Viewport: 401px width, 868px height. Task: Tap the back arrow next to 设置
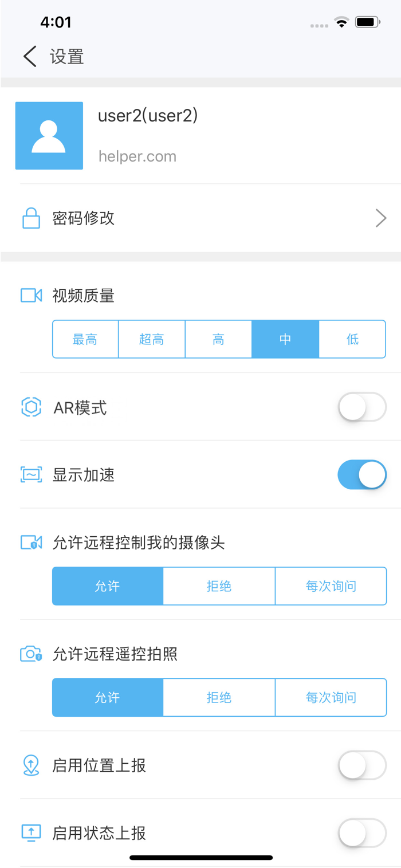coord(30,57)
